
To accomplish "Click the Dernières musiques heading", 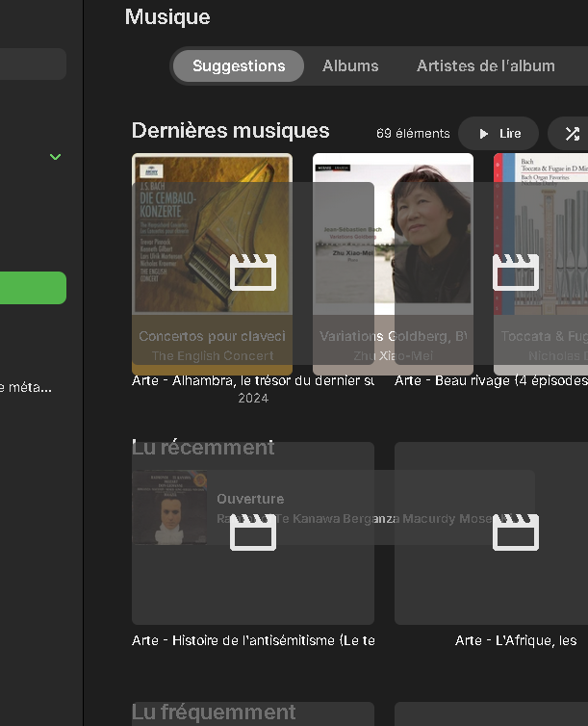I will pyautogui.click(x=230, y=131).
